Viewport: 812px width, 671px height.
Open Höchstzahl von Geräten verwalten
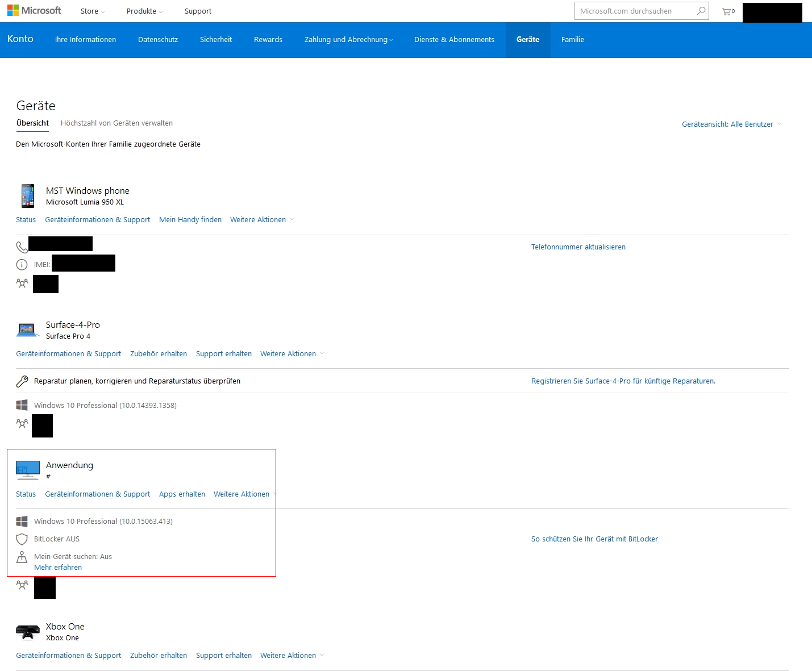coord(116,123)
